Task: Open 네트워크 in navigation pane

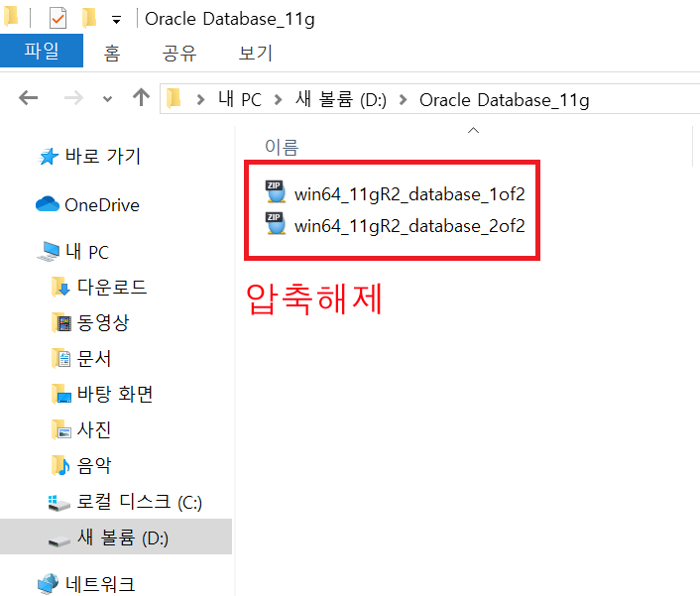Action: click(x=99, y=584)
